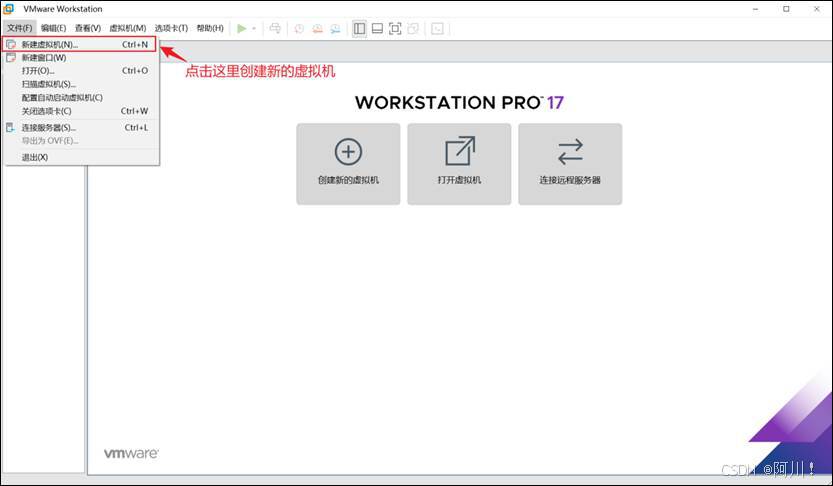Open the 文件(F) menu
This screenshot has width=833, height=486.
20,28
